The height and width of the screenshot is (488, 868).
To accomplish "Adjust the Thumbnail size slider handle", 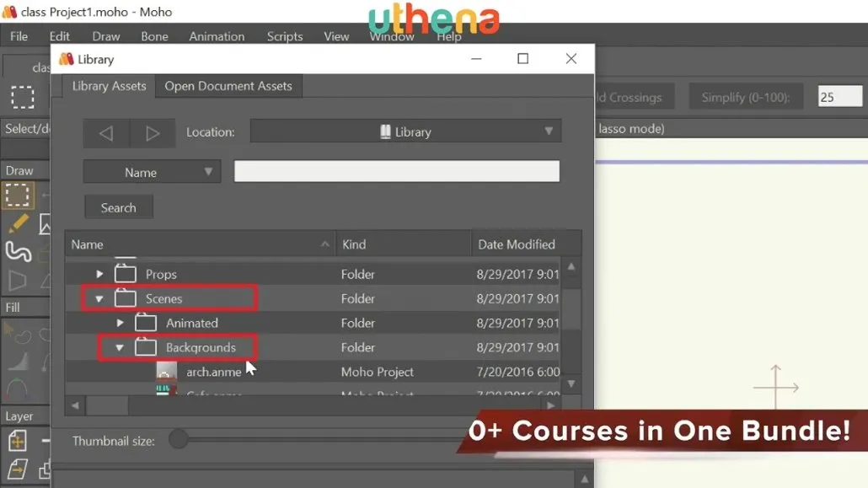I will point(179,439).
